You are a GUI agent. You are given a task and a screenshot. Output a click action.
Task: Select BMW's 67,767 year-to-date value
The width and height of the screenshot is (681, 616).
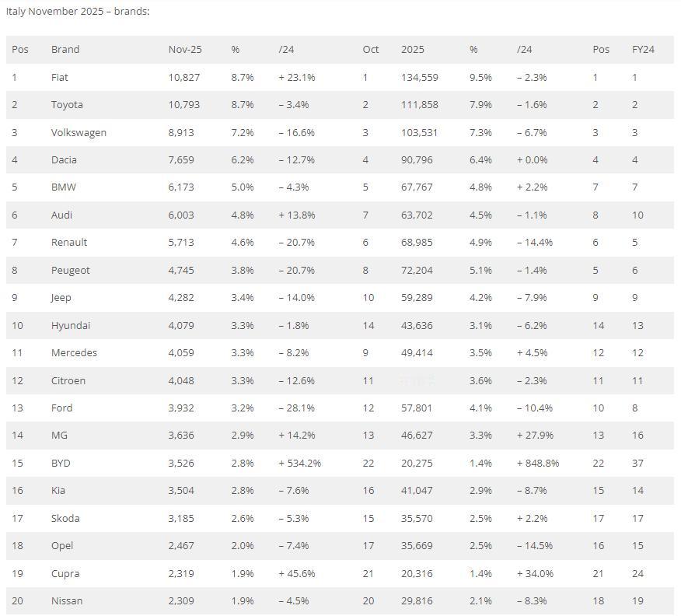tap(417, 187)
